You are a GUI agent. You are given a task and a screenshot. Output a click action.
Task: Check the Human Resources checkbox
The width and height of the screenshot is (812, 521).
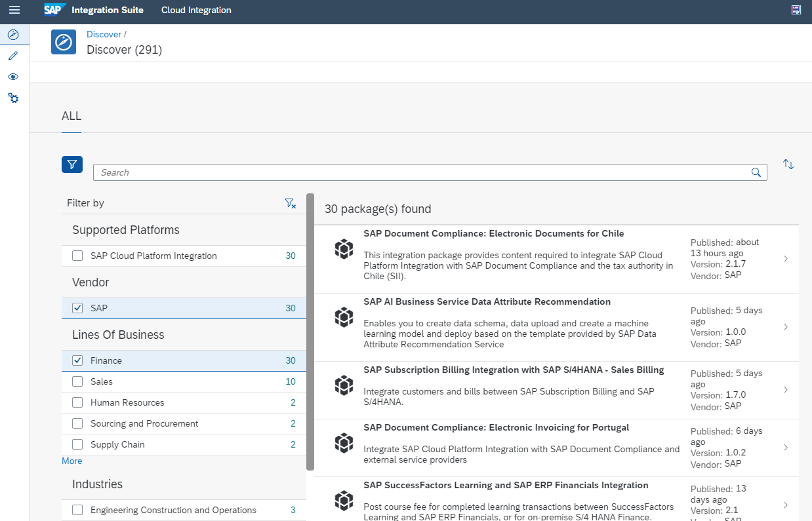[x=77, y=402]
